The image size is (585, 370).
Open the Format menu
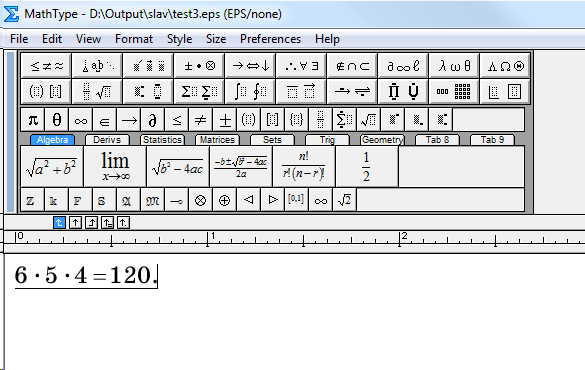click(134, 39)
